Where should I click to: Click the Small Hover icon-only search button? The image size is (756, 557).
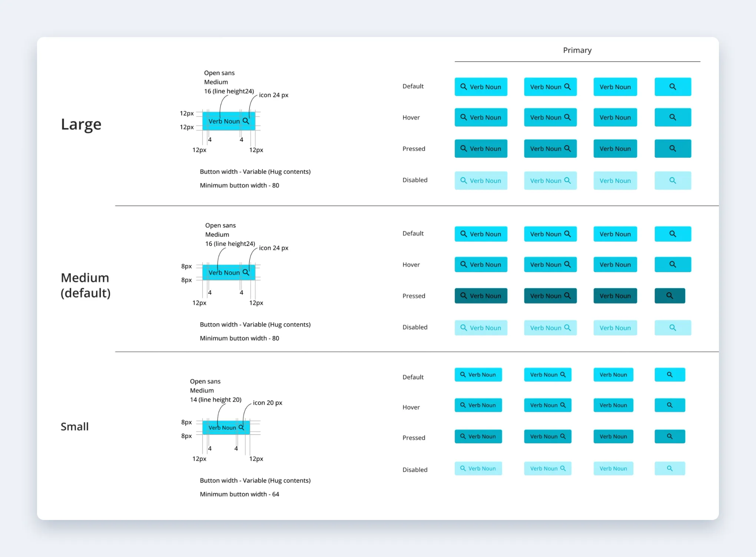670,405
